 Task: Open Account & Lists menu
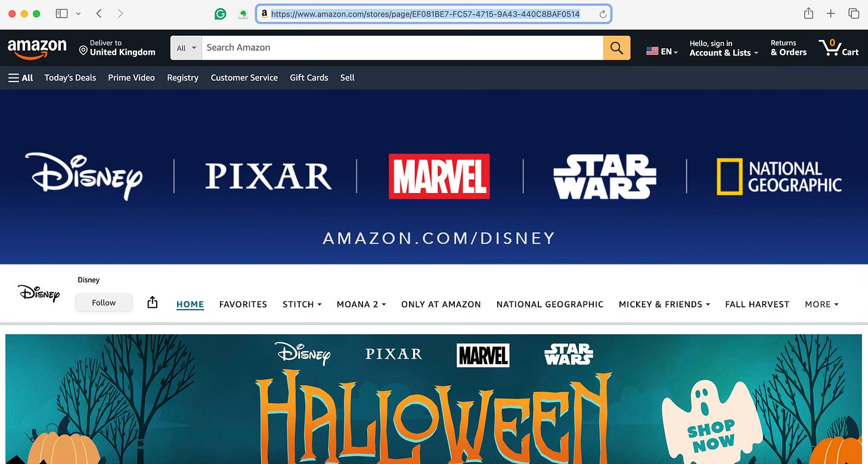pyautogui.click(x=724, y=48)
